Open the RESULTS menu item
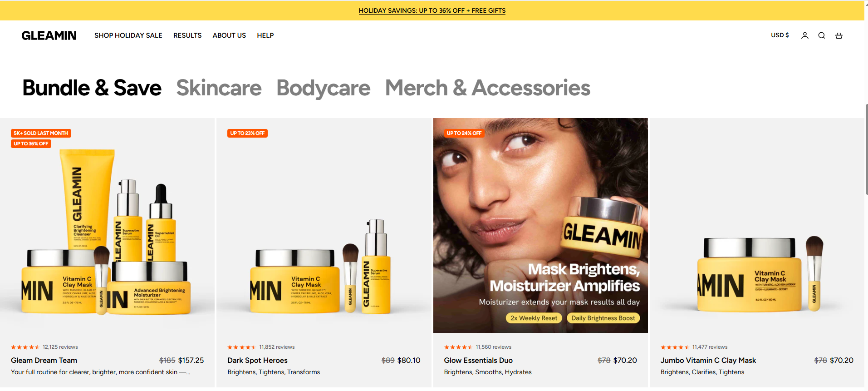This screenshot has width=868, height=391. click(187, 35)
